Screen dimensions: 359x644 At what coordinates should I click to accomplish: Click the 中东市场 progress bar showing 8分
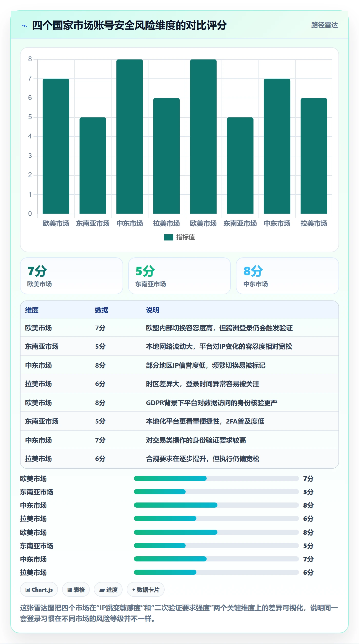pyautogui.click(x=216, y=505)
